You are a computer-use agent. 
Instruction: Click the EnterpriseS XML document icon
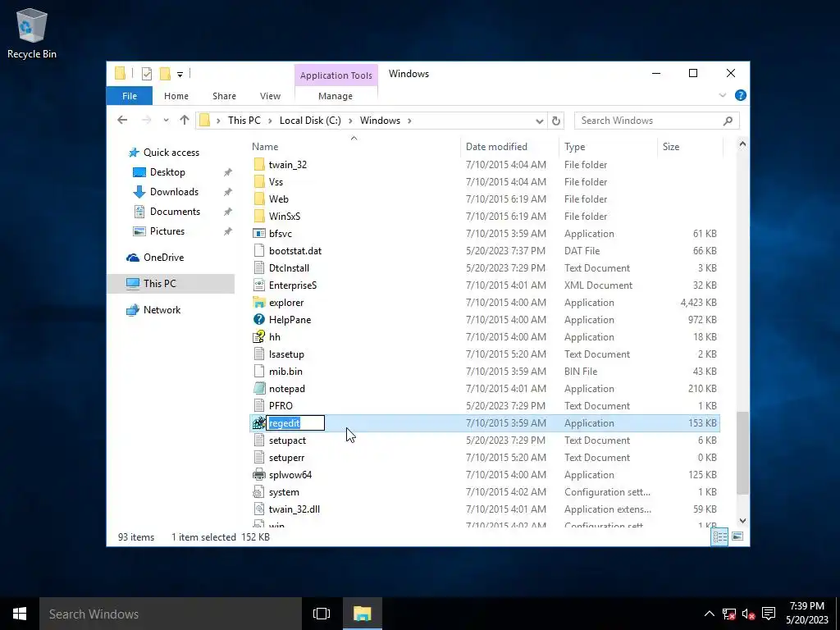[258, 285]
